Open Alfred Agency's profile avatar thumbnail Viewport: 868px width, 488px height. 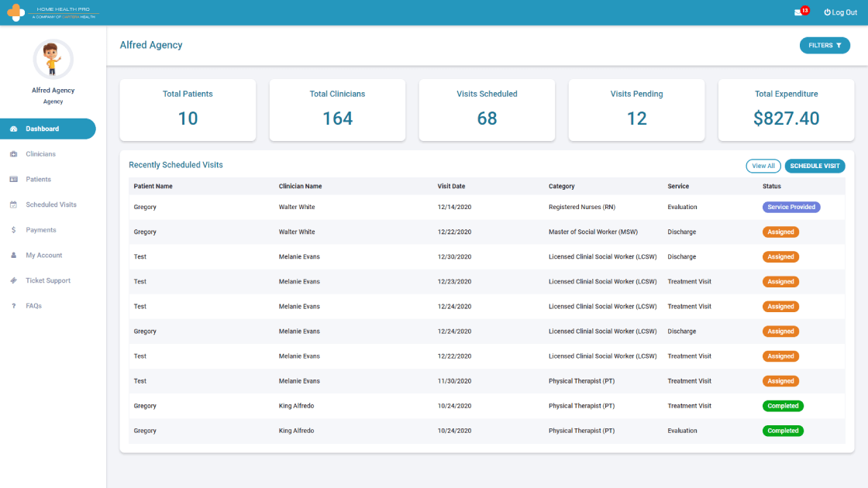click(53, 59)
